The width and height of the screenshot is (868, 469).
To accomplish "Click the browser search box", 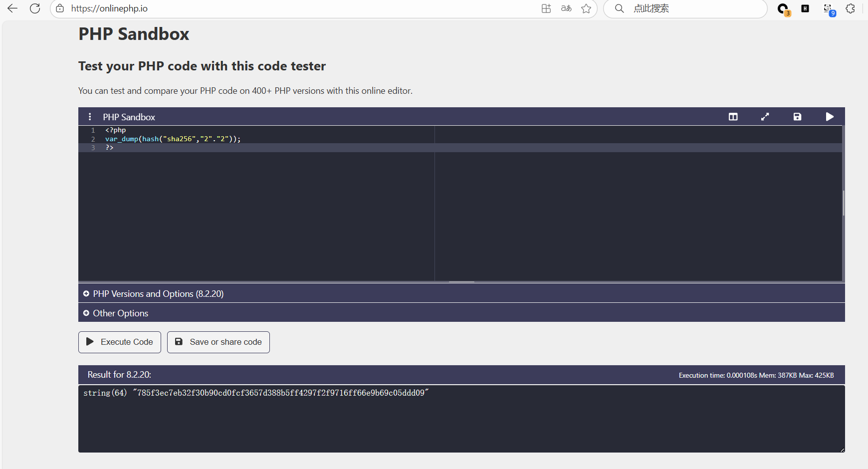I will pos(685,8).
